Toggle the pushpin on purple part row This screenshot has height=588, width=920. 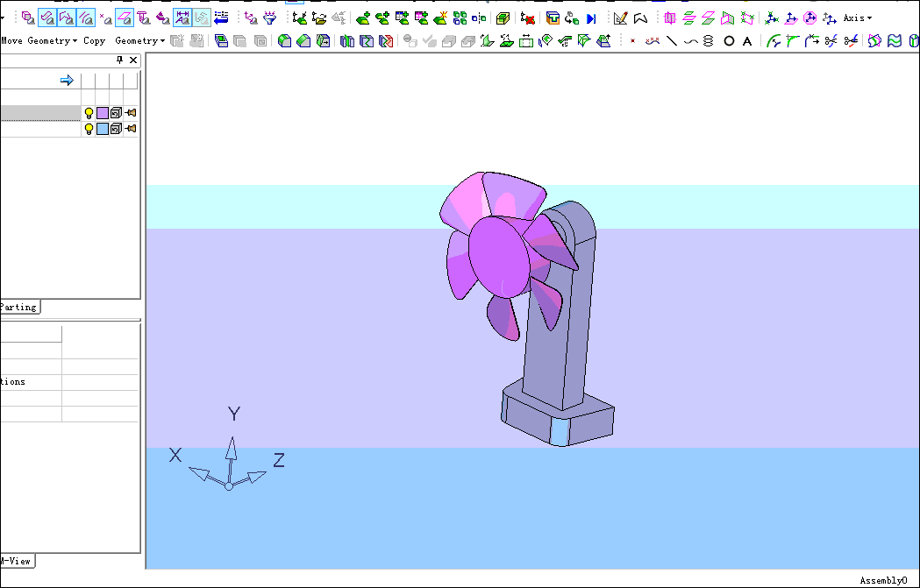[x=131, y=113]
